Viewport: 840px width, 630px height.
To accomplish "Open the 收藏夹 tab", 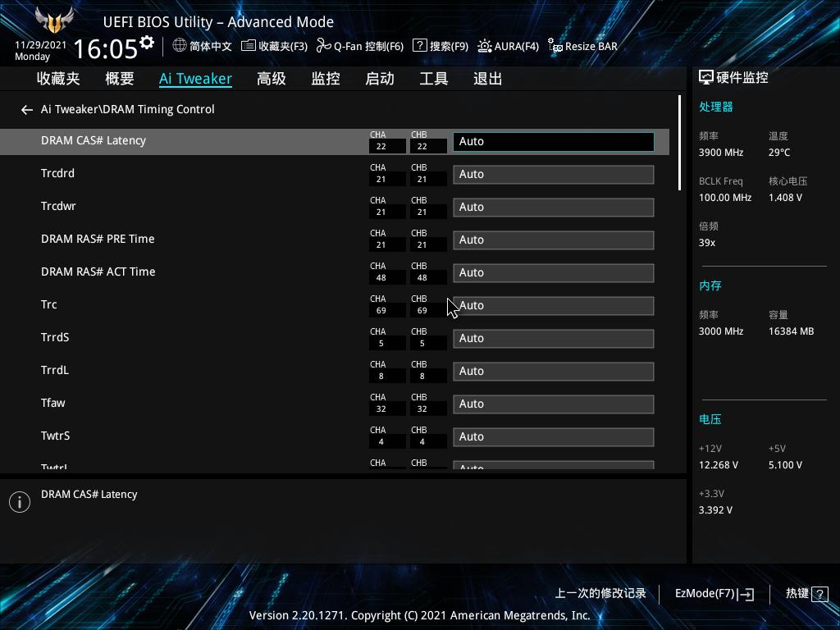I will click(x=58, y=79).
